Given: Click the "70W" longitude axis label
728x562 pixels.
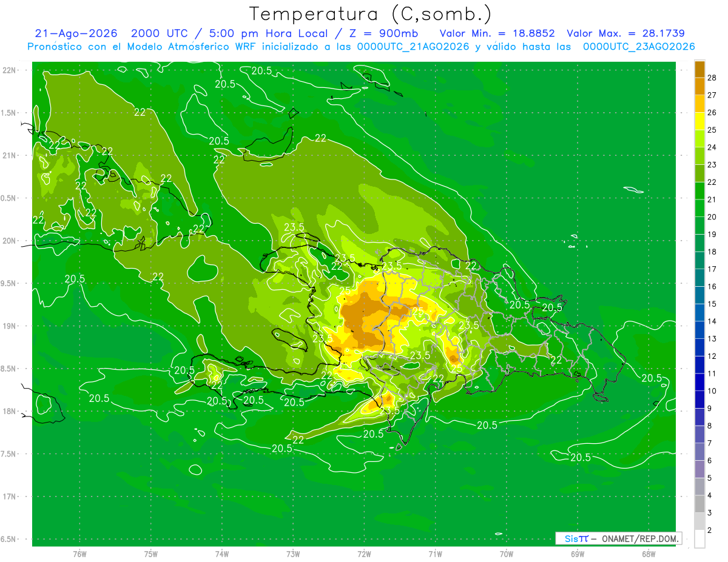Looking at the screenshot, I should click(507, 554).
